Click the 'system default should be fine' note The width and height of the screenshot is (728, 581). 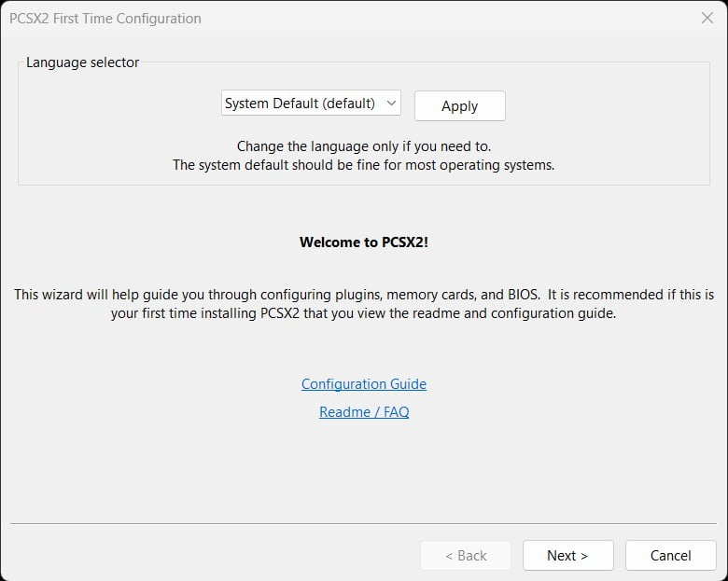coord(364,165)
